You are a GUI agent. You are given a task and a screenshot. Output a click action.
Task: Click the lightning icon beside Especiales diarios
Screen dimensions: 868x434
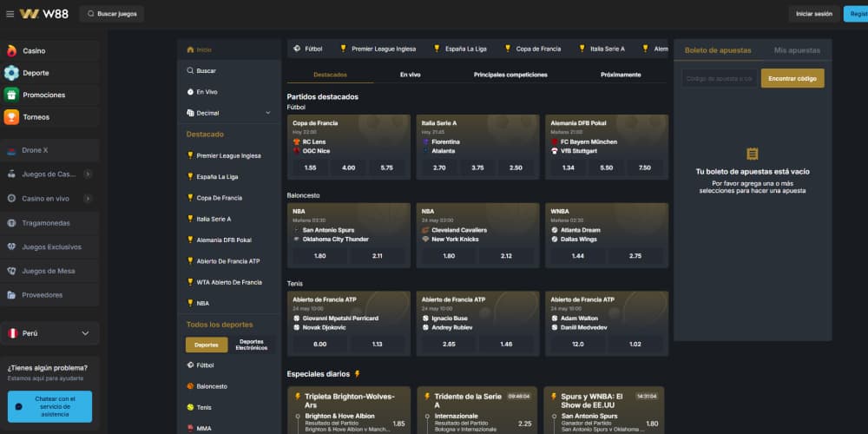pyautogui.click(x=357, y=374)
